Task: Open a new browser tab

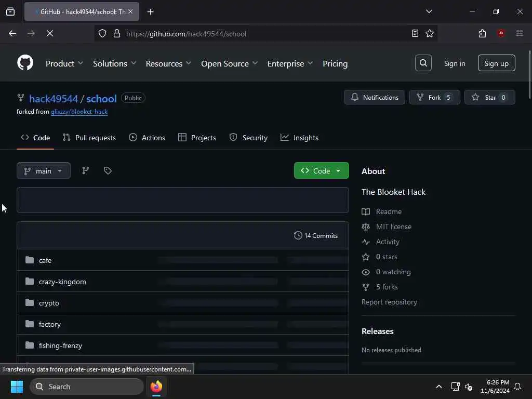Action: (150, 12)
